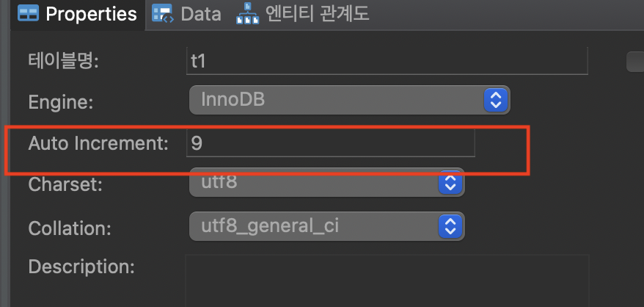Viewport: 644px width, 307px height.
Task: Switch to the Data tab
Action: [x=186, y=14]
